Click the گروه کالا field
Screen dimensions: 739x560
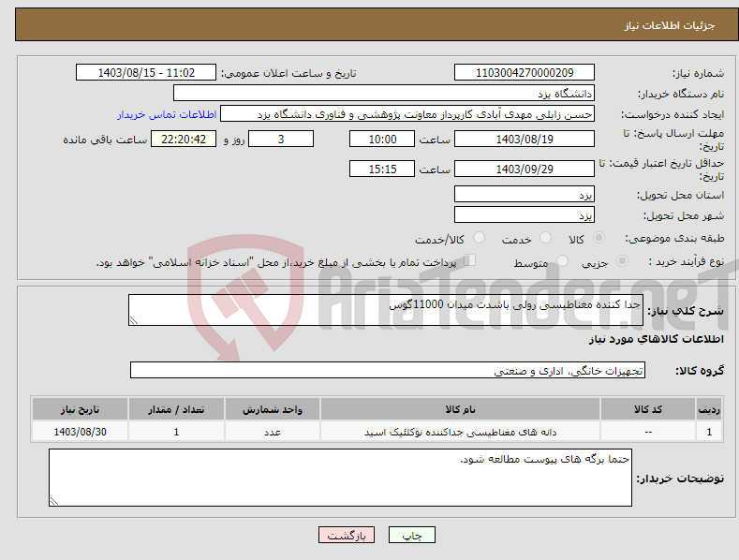click(388, 370)
